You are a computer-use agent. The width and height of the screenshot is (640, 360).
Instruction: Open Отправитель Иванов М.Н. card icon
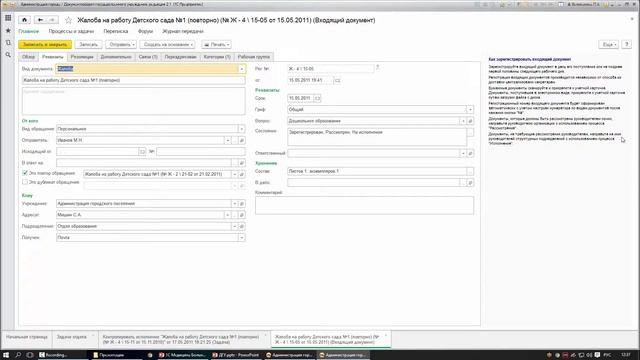(x=242, y=140)
